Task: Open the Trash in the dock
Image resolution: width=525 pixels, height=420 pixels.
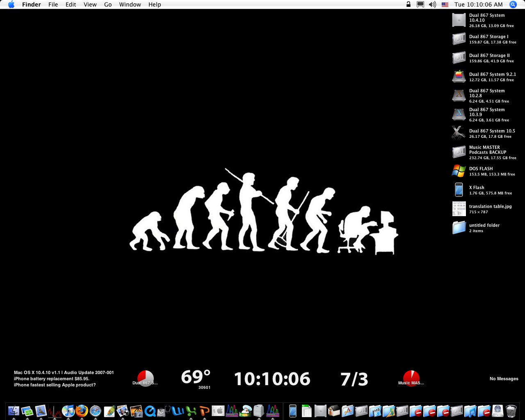Action: click(511, 411)
